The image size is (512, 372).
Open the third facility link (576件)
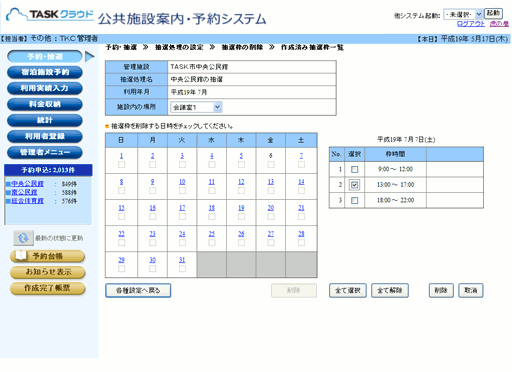(x=27, y=201)
